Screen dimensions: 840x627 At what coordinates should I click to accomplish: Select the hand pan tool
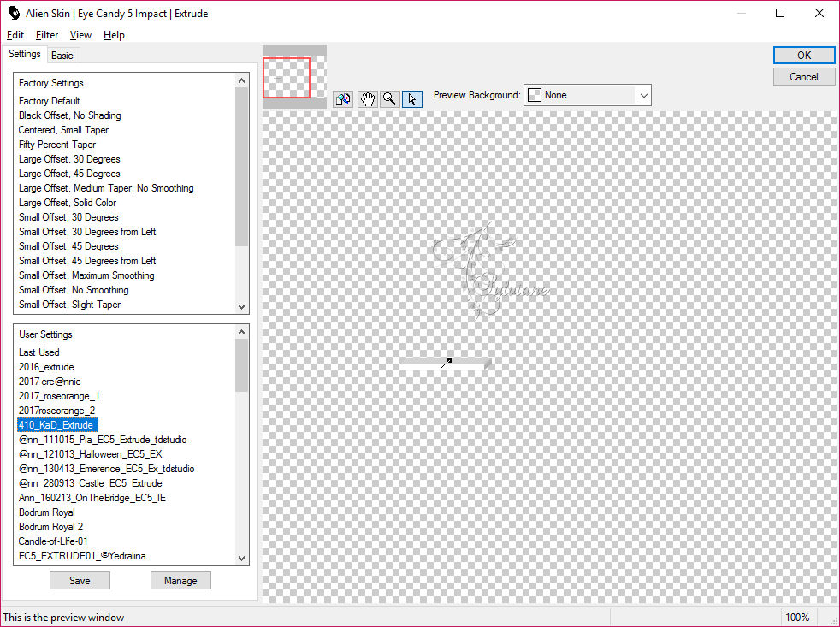[367, 99]
